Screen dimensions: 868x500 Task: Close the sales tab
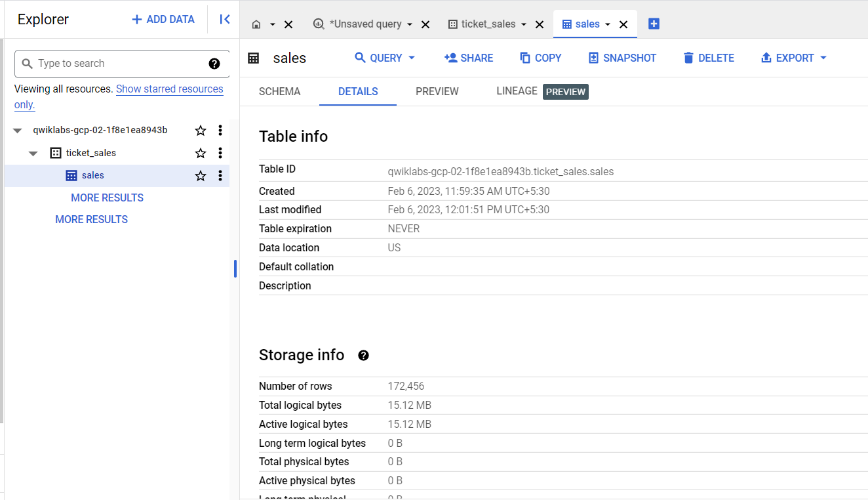pos(623,24)
